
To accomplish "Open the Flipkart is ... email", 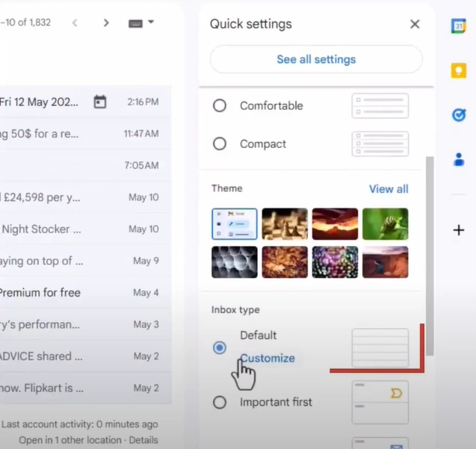I will (x=86, y=388).
